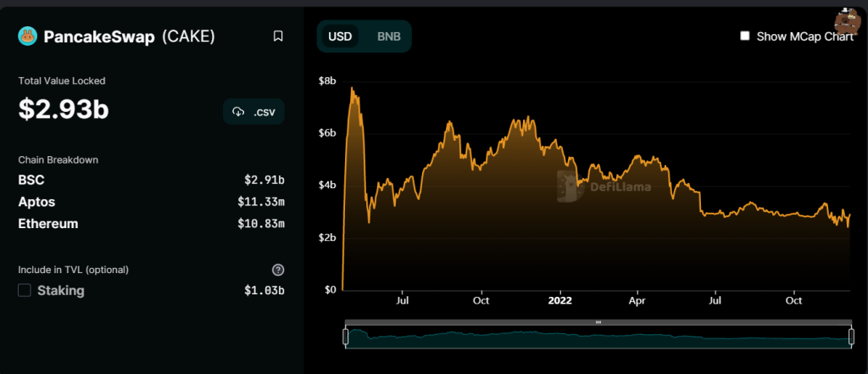Click the question mark help icon
The image size is (868, 374).
point(278,270)
